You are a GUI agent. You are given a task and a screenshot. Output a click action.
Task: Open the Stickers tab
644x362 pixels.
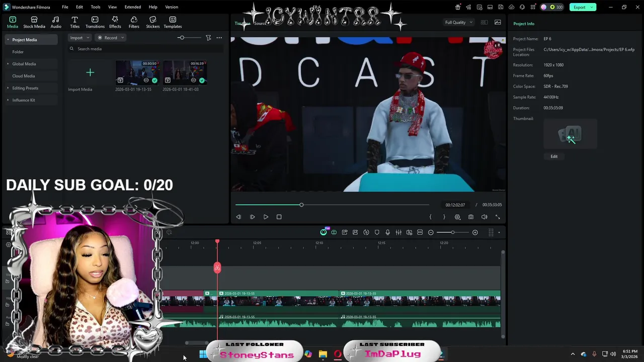pyautogui.click(x=152, y=22)
